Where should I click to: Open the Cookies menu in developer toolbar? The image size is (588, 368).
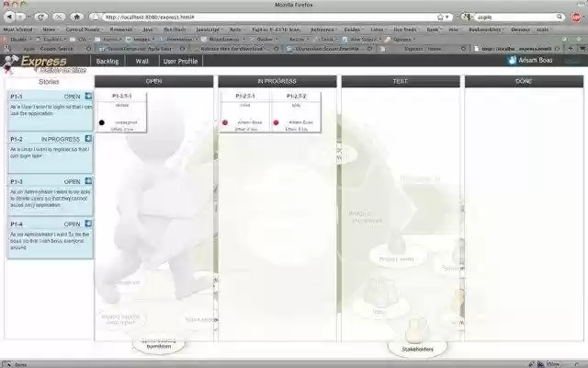(x=52, y=39)
